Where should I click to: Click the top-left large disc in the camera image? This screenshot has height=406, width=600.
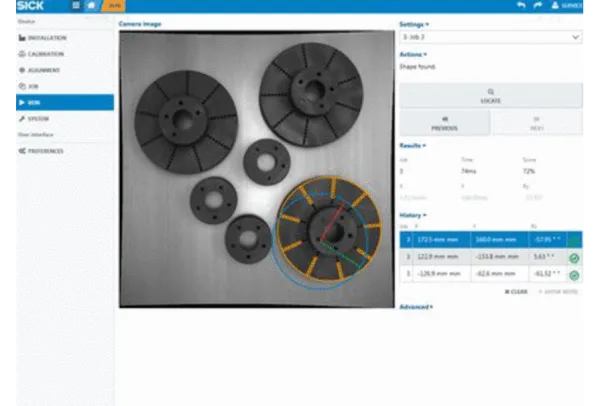click(186, 122)
